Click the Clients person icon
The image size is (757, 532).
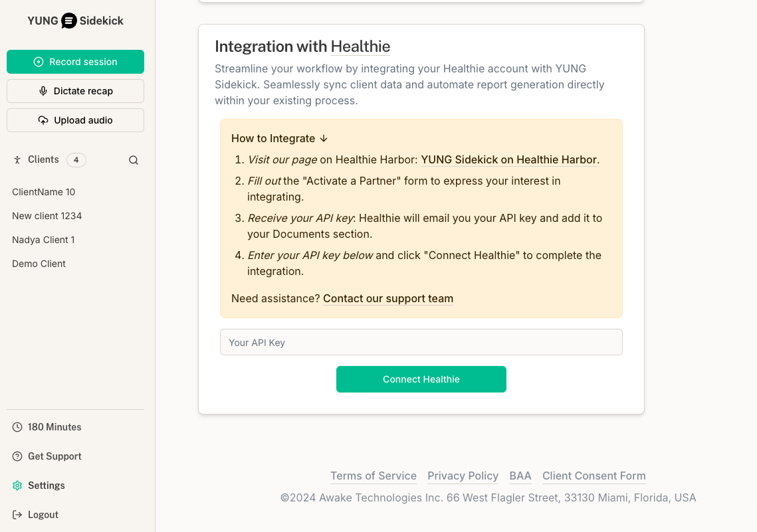(17, 160)
